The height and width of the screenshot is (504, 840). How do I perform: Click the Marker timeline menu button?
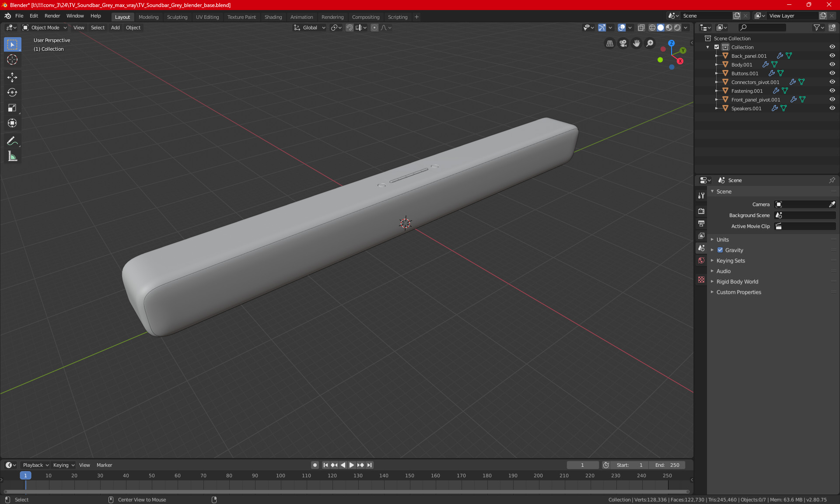click(104, 465)
